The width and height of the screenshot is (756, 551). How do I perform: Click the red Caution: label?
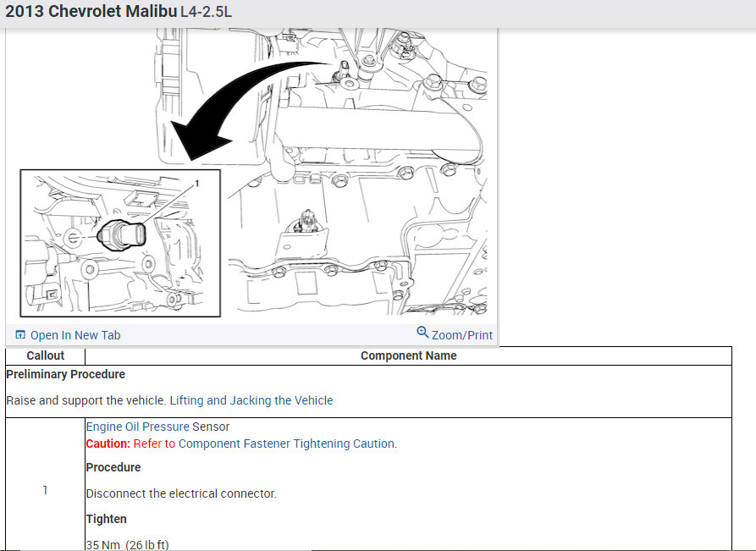pos(108,444)
